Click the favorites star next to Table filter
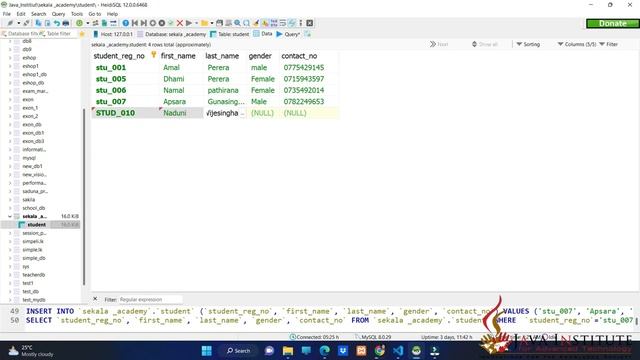 tap(82, 34)
